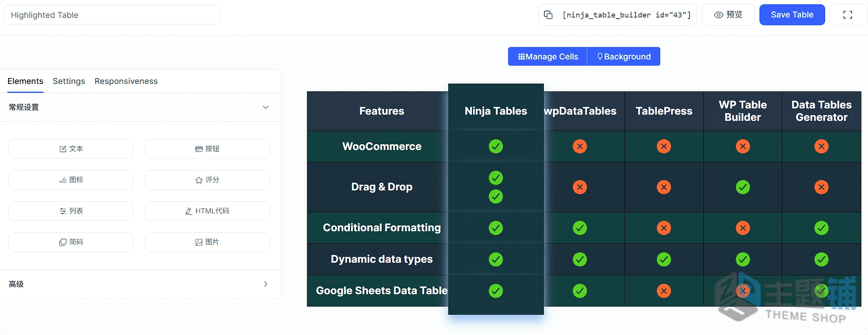Add a 评分 rating element
This screenshot has height=335, width=868.
[x=207, y=180]
